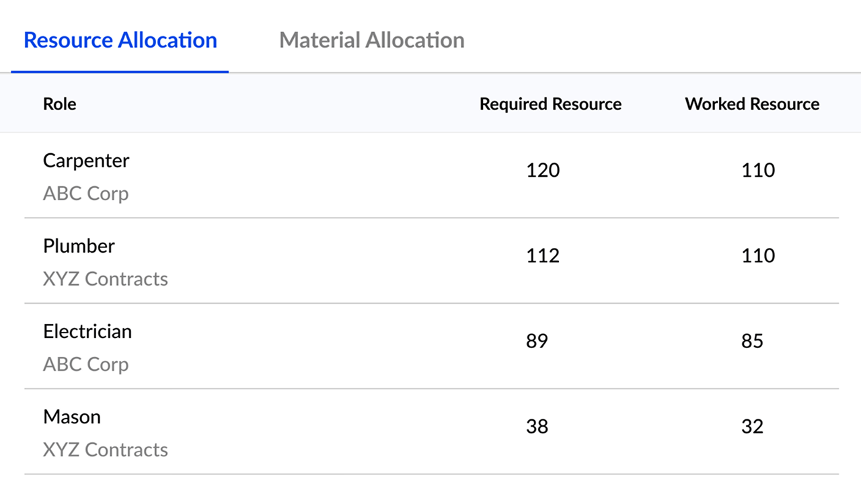Click Carpenter's required resource value 120
This screenshot has height=504, width=861.
click(x=543, y=170)
